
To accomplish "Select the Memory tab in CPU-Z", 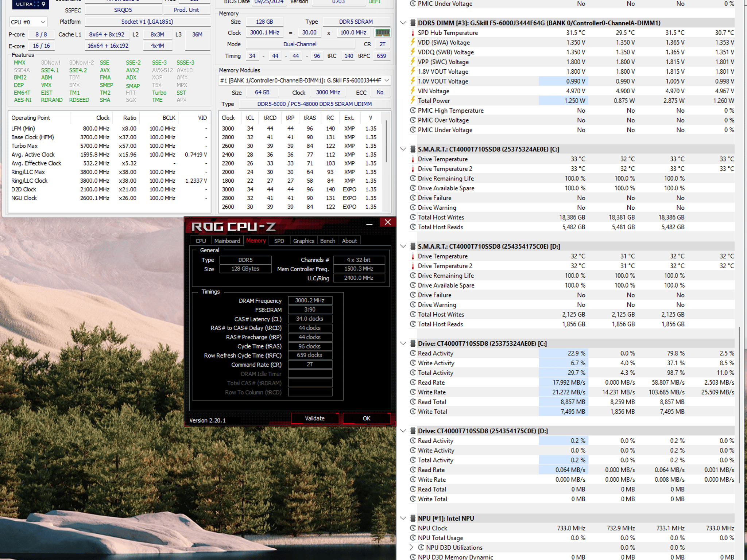I will [256, 241].
